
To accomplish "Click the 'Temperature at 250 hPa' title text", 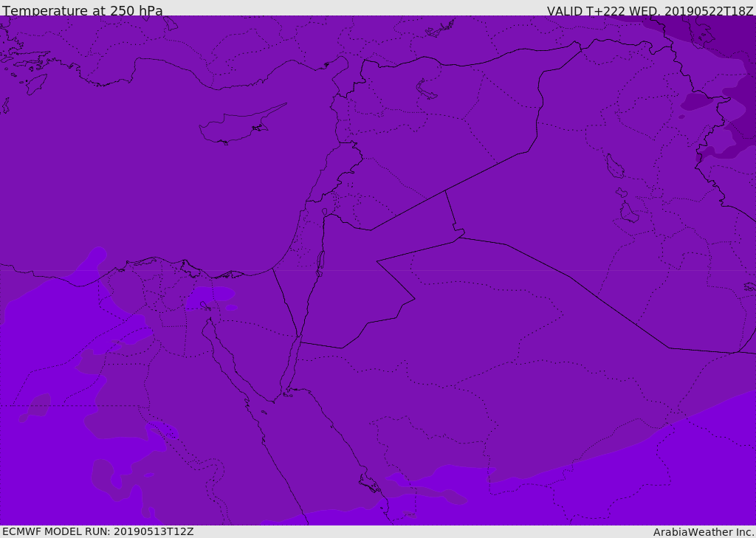I will tap(83, 10).
